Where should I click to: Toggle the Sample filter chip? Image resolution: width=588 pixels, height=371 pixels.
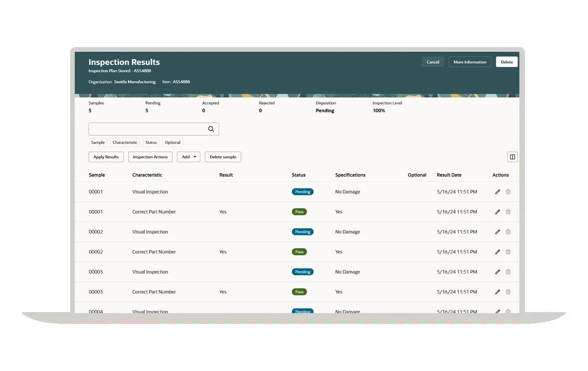point(98,143)
